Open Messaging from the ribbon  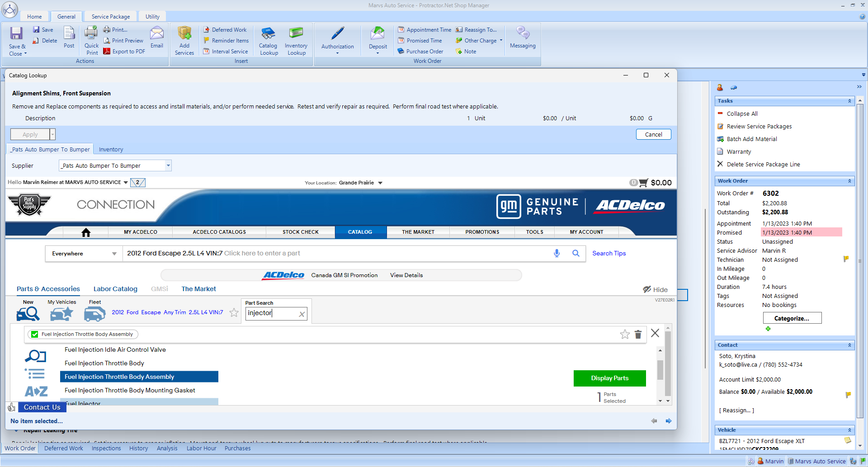click(x=523, y=40)
